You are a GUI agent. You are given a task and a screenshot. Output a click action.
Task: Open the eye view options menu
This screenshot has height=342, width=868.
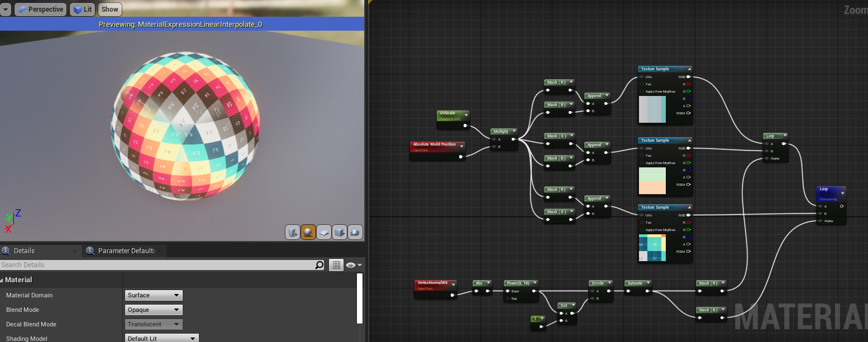[x=354, y=265]
